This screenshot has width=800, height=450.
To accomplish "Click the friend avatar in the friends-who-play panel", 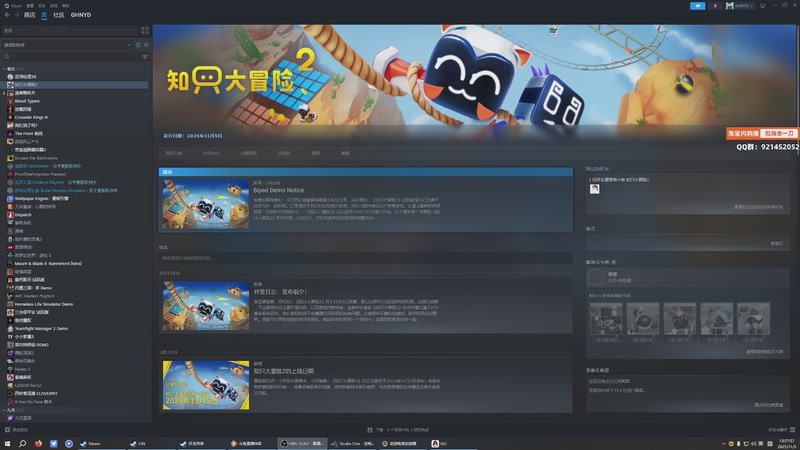I will (594, 189).
